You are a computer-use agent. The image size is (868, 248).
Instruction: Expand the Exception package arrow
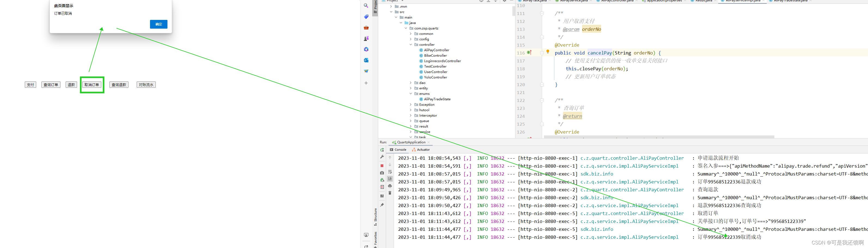[411, 105]
